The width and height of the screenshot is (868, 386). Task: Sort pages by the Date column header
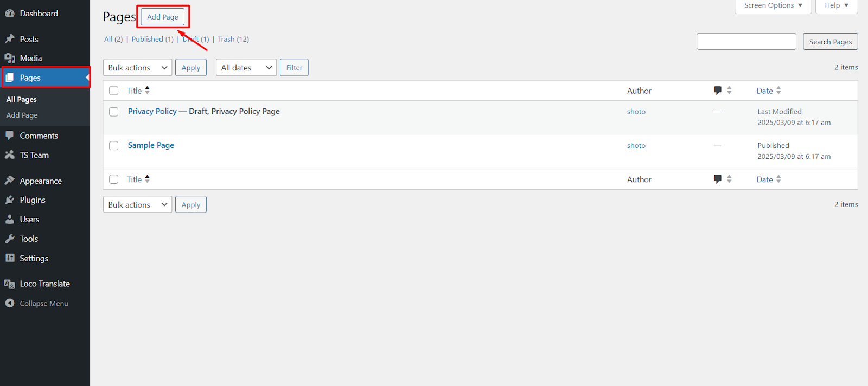[764, 91]
